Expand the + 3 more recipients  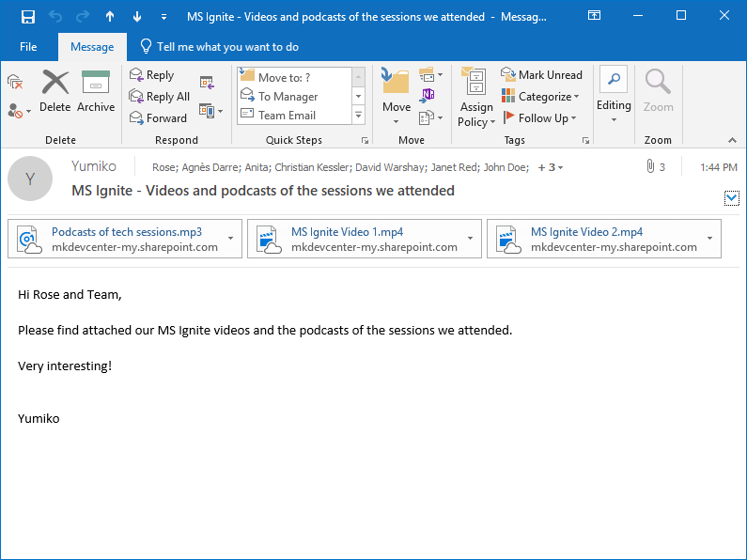tap(551, 167)
